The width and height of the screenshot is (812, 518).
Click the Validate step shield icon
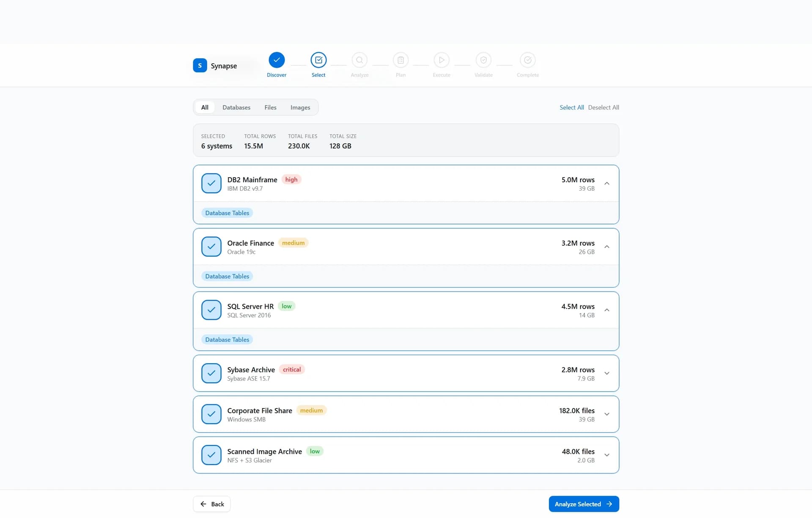point(483,60)
